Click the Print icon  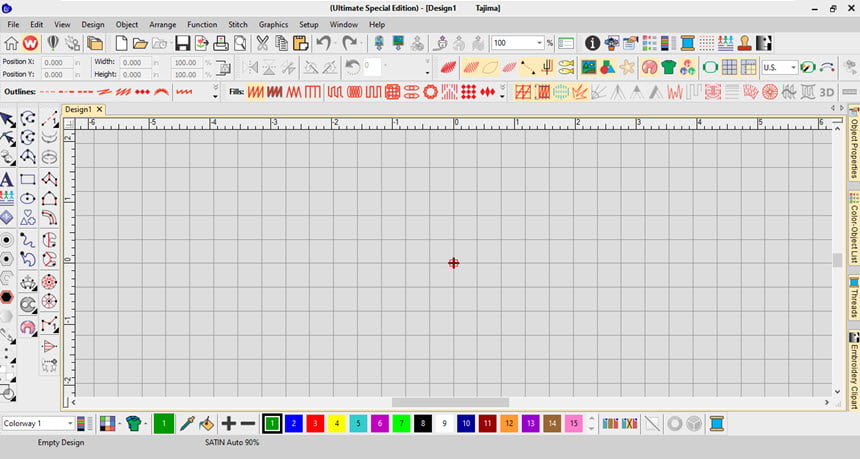221,44
